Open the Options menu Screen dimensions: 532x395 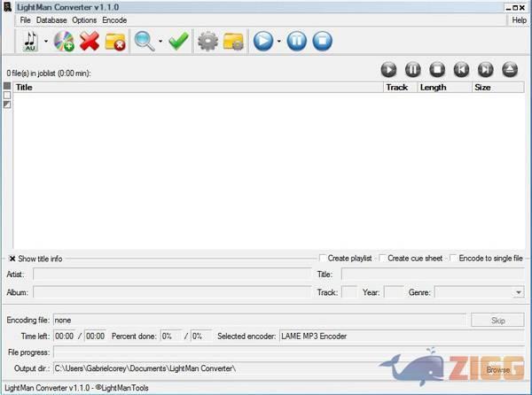[84, 20]
